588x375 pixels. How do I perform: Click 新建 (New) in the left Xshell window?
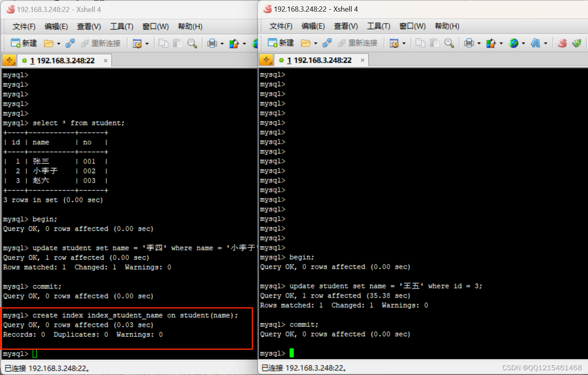pos(24,43)
